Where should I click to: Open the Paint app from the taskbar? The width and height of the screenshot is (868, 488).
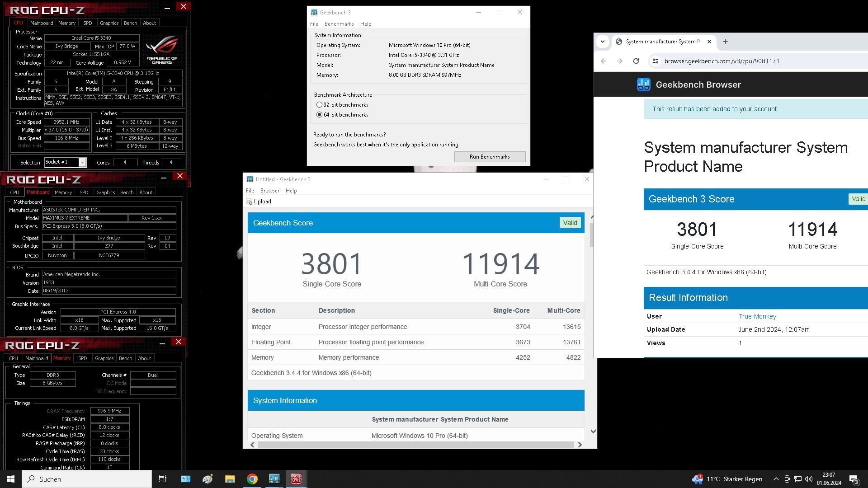pyautogui.click(x=208, y=479)
